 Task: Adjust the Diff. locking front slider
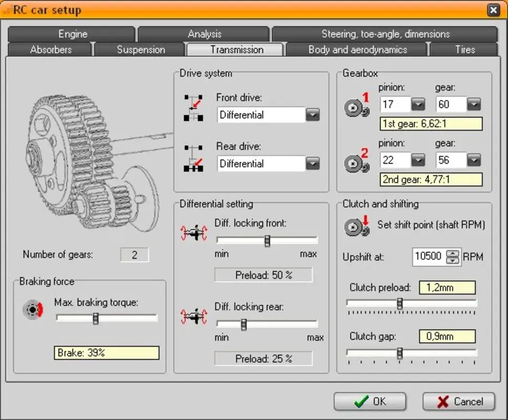pos(267,240)
